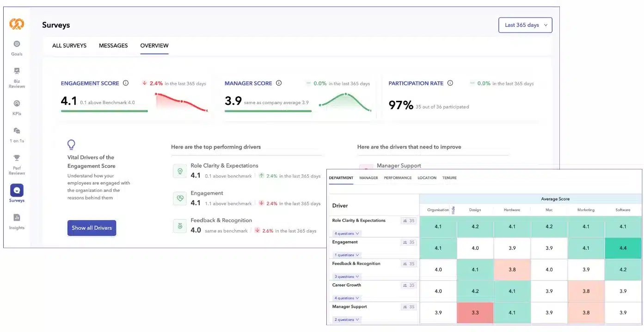This screenshot has width=644, height=332.
Task: Open Insights chart icon
Action: click(x=17, y=221)
